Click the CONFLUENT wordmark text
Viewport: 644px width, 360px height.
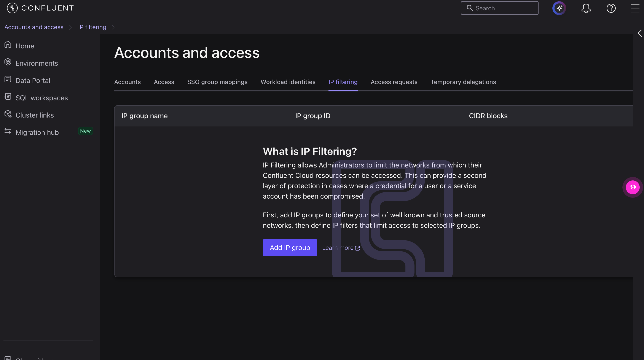pyautogui.click(x=48, y=8)
